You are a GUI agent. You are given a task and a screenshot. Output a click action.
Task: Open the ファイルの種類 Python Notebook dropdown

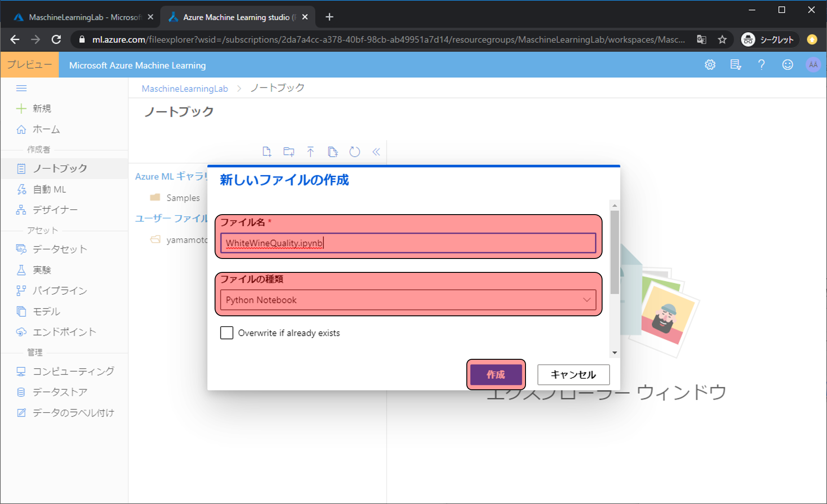[x=408, y=300]
